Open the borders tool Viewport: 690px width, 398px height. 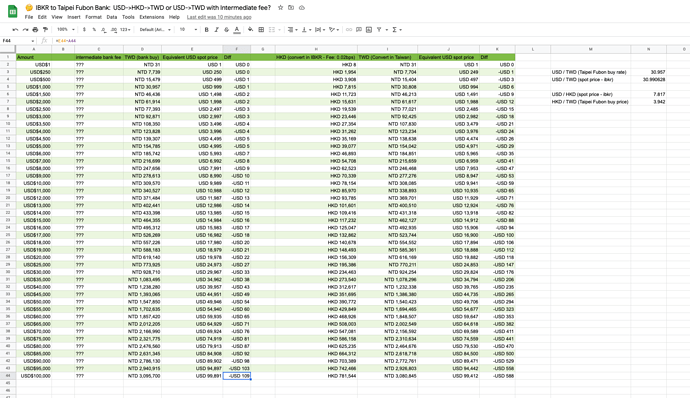261,29
